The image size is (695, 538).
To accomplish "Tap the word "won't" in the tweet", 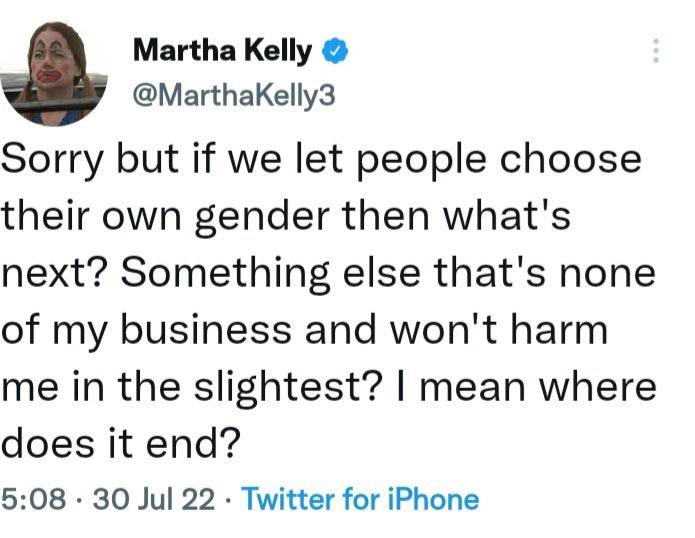I will tap(431, 329).
